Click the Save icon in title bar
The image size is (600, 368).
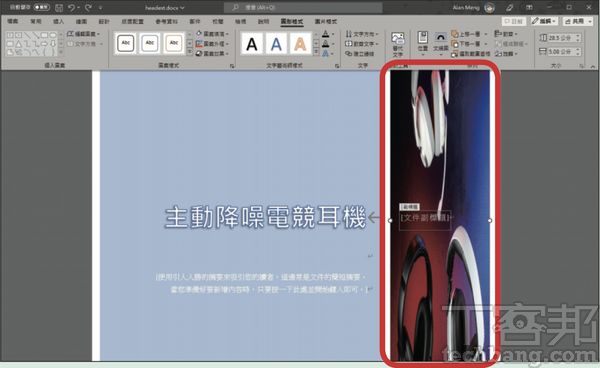coord(59,7)
